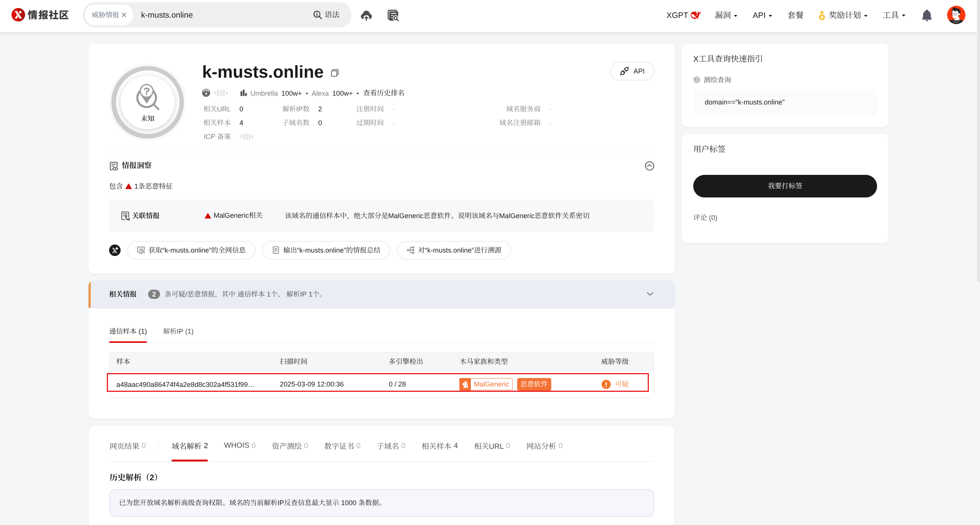Expand the 相关情报 panel chevron
Viewport: 980px width, 525px height.
(x=650, y=294)
